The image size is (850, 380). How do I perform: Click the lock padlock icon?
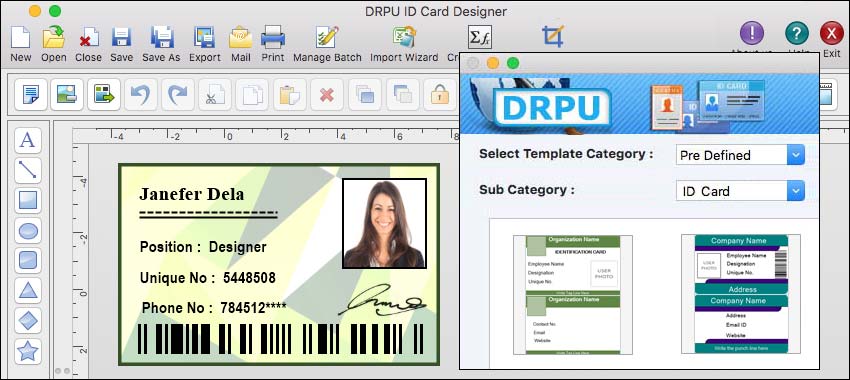point(440,95)
